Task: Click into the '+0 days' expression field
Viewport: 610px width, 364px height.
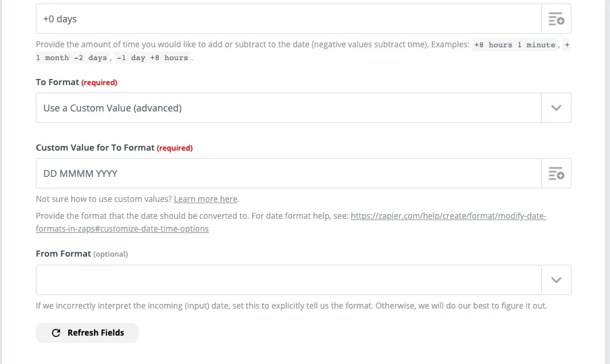Action: coord(288,19)
